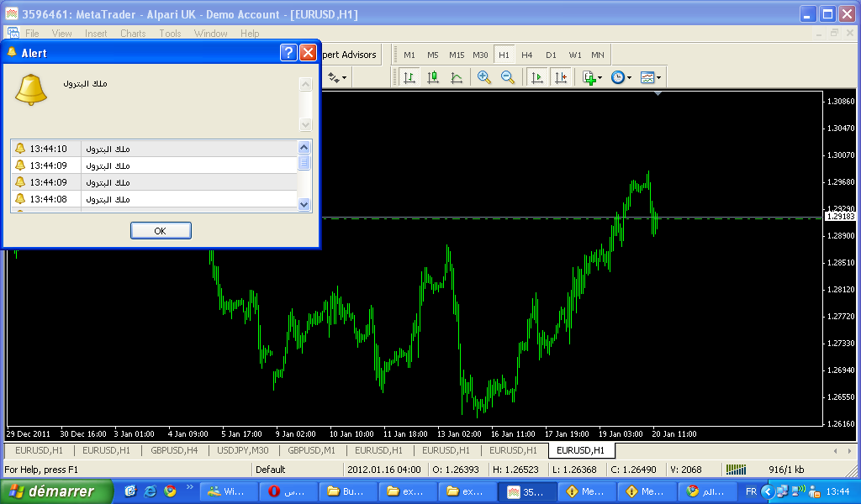
Task: Toggle chart shift from right border
Action: tap(561, 77)
